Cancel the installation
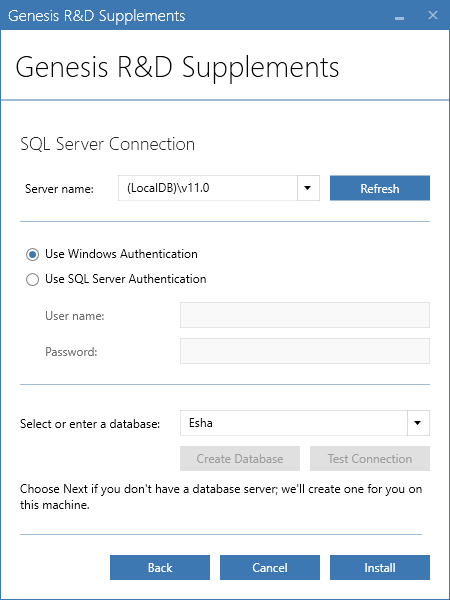The image size is (450, 600). pos(270,567)
